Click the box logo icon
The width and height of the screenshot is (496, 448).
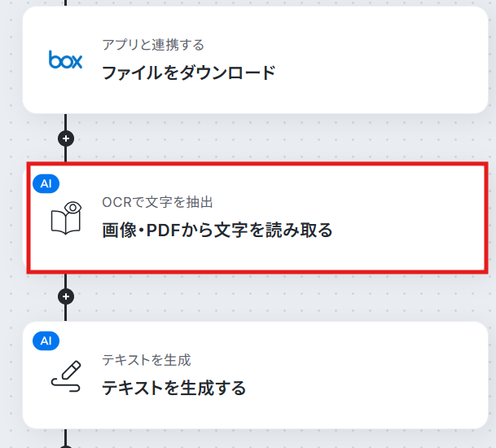coord(65,59)
